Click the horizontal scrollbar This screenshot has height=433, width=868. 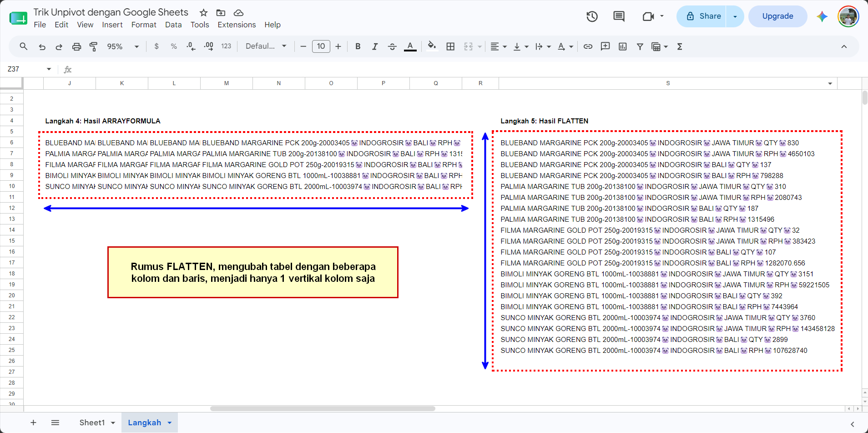point(323,408)
